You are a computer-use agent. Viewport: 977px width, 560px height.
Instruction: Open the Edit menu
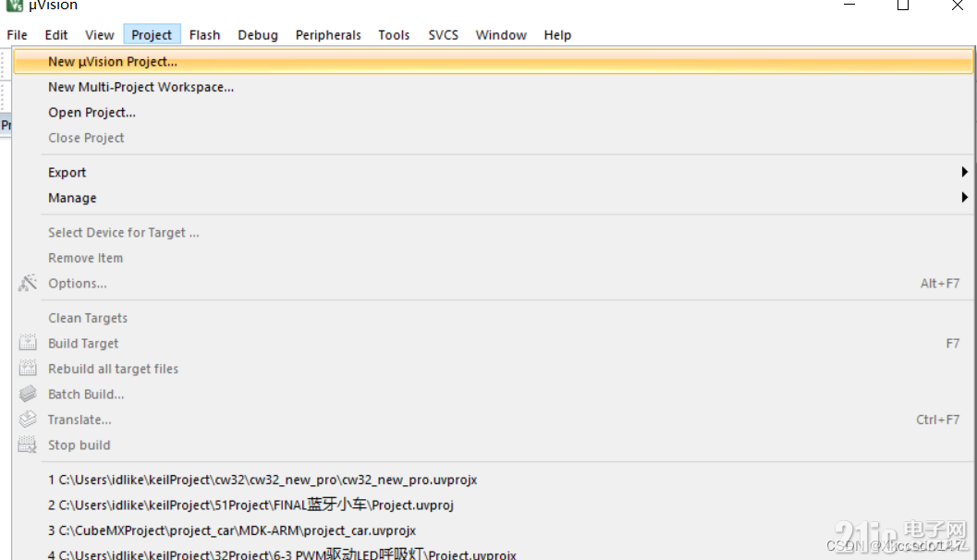(x=56, y=35)
